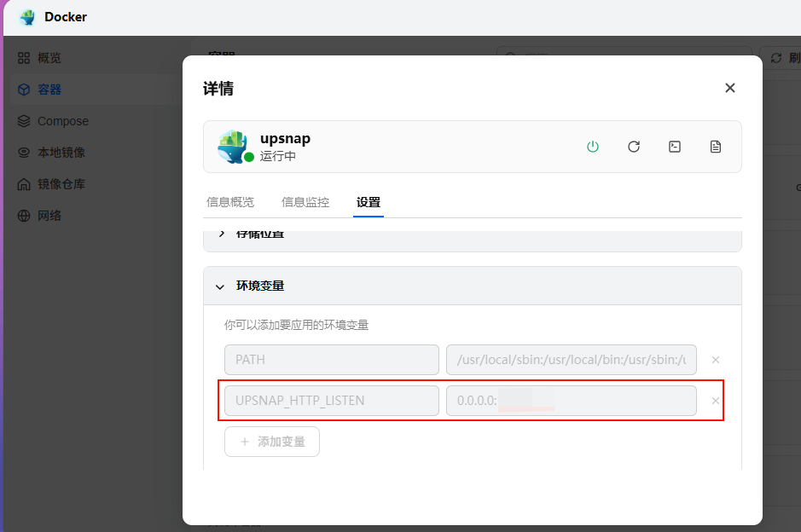The height and width of the screenshot is (532, 801).
Task: Click the Docker window title text
Action: click(x=66, y=17)
